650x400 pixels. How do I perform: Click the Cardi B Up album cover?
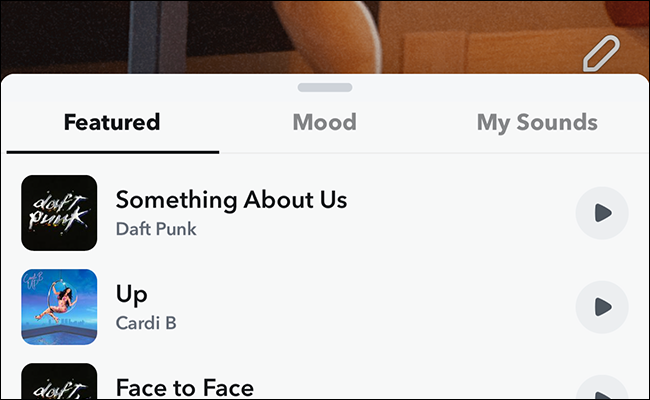point(59,307)
